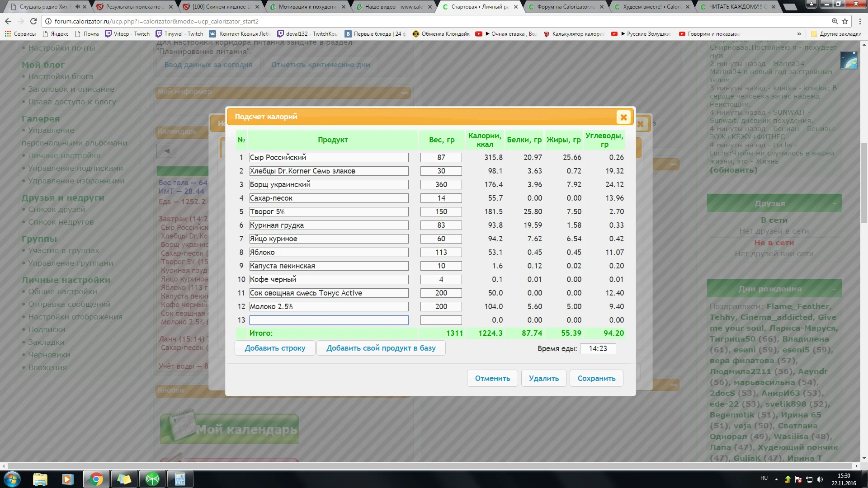Collapse the Мой информер panel
This screenshot has width=868, height=488.
tap(404, 93)
